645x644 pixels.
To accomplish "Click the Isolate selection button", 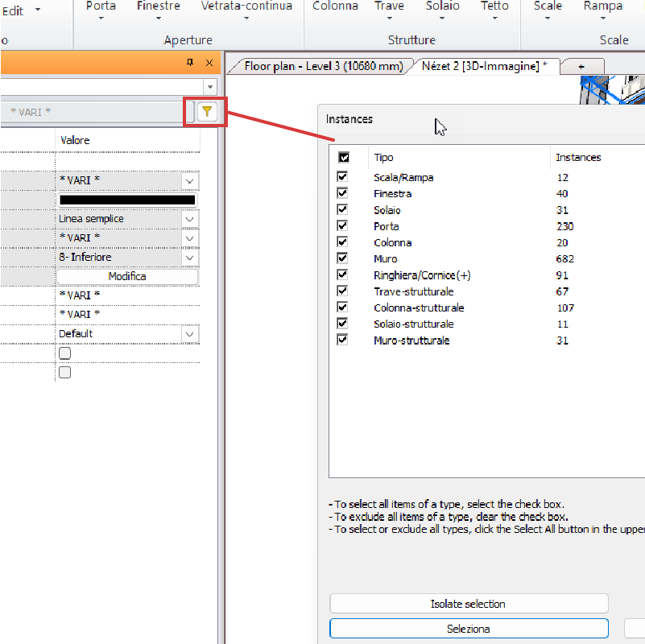I will click(x=469, y=604).
